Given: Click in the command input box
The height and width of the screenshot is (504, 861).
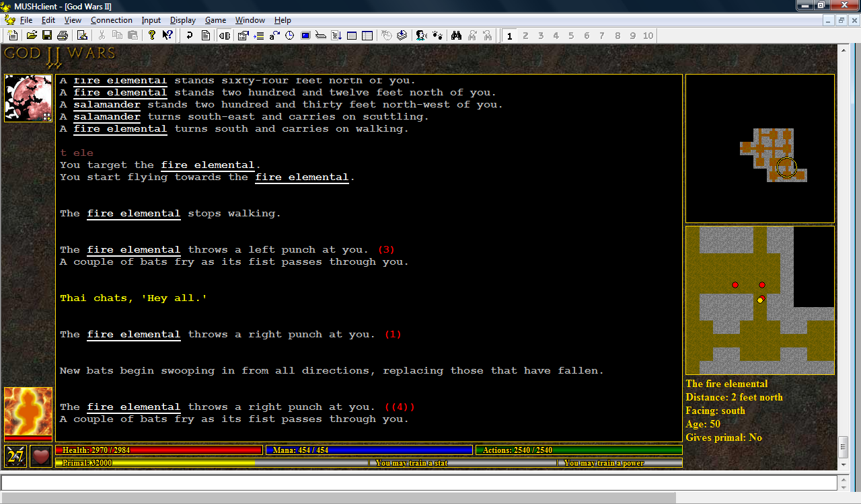Looking at the screenshot, I should click(420, 482).
